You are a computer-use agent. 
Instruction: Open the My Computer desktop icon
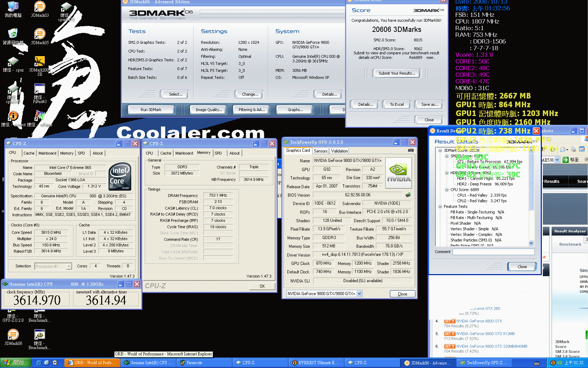(x=13, y=9)
